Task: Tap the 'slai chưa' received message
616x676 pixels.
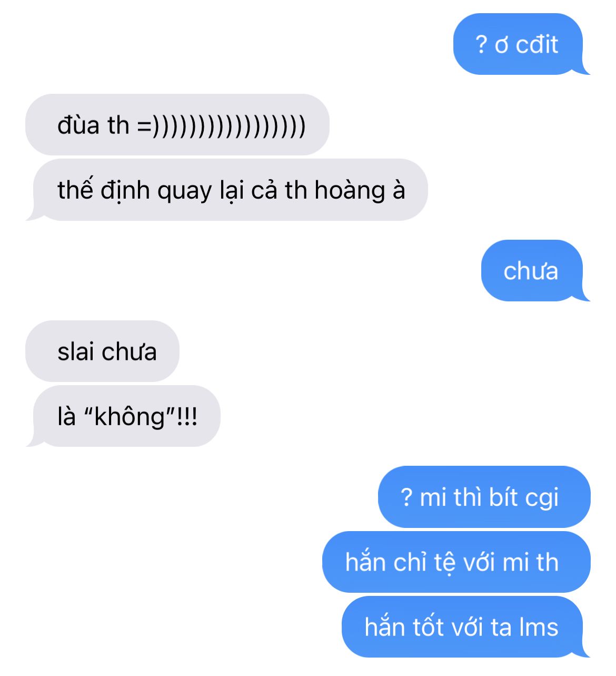Action: tap(103, 351)
